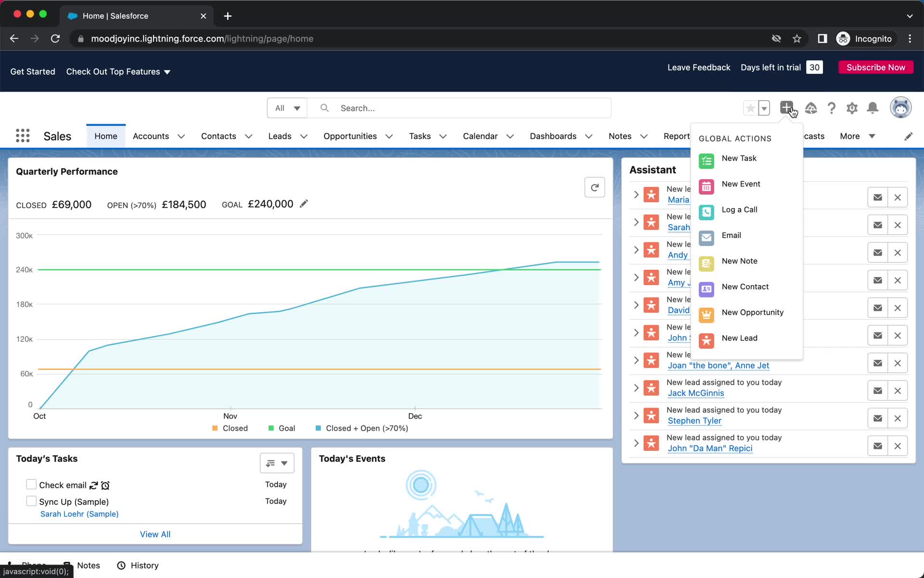Email lead Jack McGinnis via envelope icon
This screenshot has width=924, height=578.
(x=878, y=391)
